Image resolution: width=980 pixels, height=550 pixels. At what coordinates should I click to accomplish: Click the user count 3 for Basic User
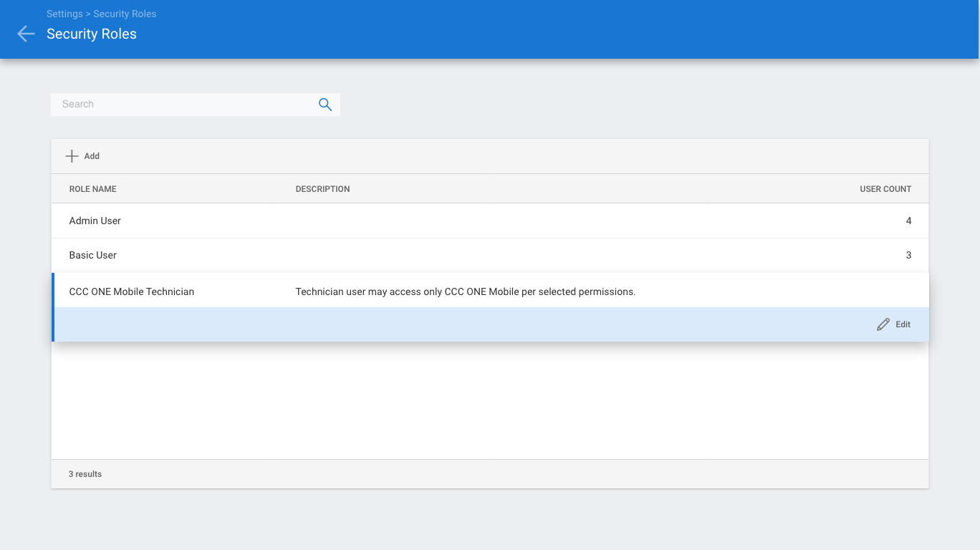pyautogui.click(x=908, y=255)
